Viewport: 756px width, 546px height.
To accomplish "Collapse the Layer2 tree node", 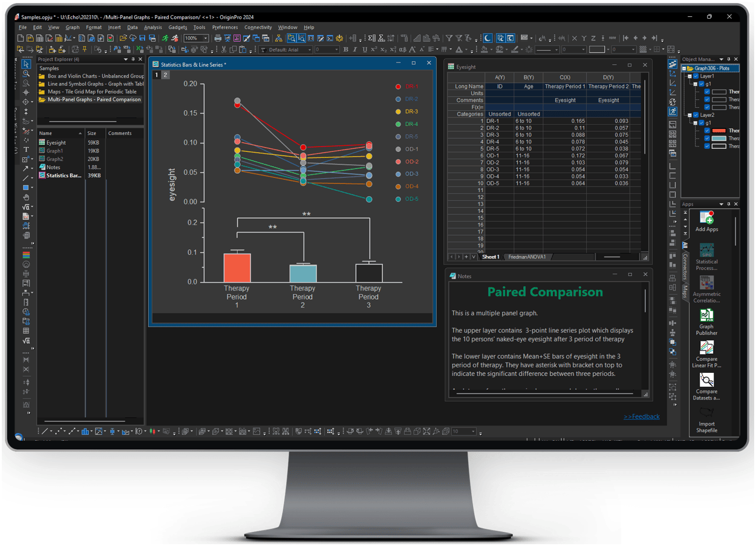I will point(689,115).
